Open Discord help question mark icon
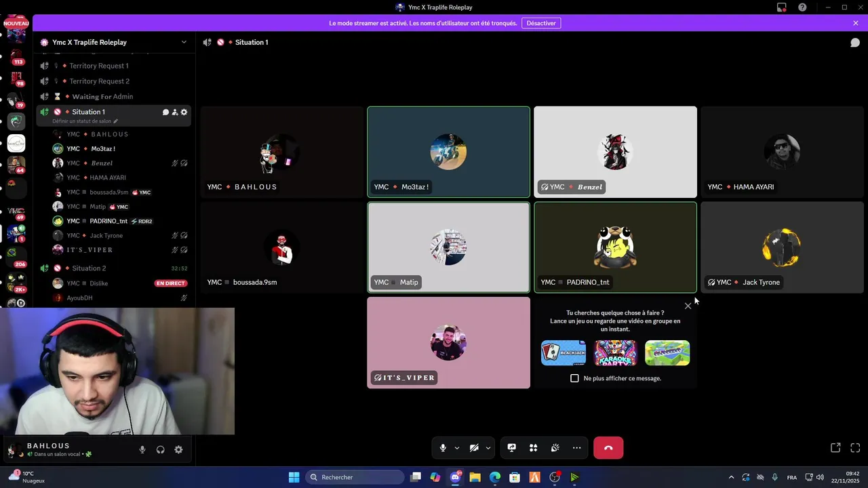The height and width of the screenshot is (488, 868). click(803, 7)
